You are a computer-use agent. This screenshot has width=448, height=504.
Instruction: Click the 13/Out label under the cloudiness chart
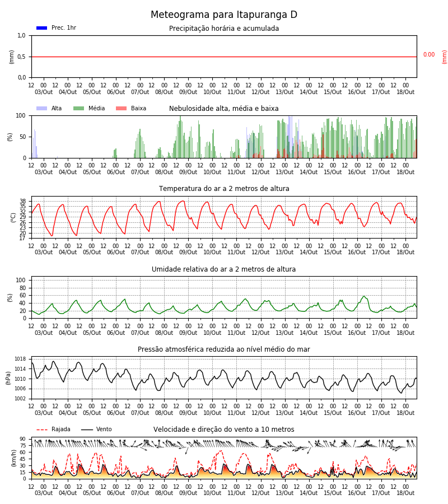(284, 172)
